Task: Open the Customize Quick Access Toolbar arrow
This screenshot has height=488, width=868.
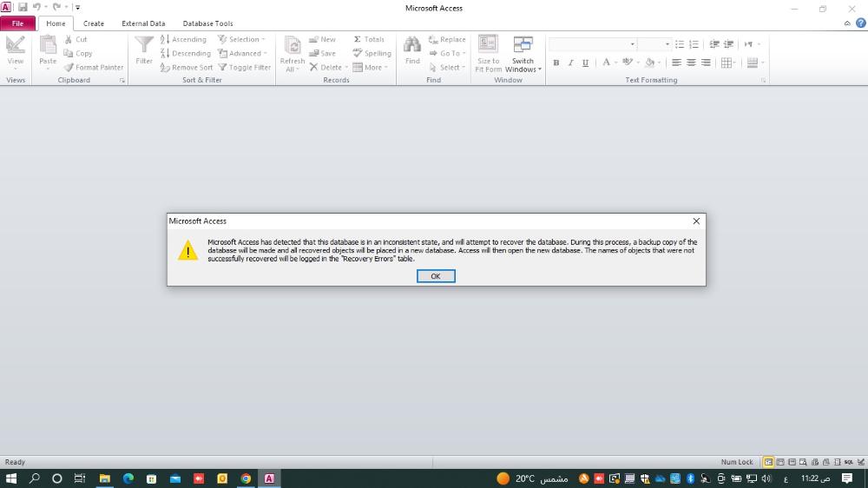Action: 77,7
